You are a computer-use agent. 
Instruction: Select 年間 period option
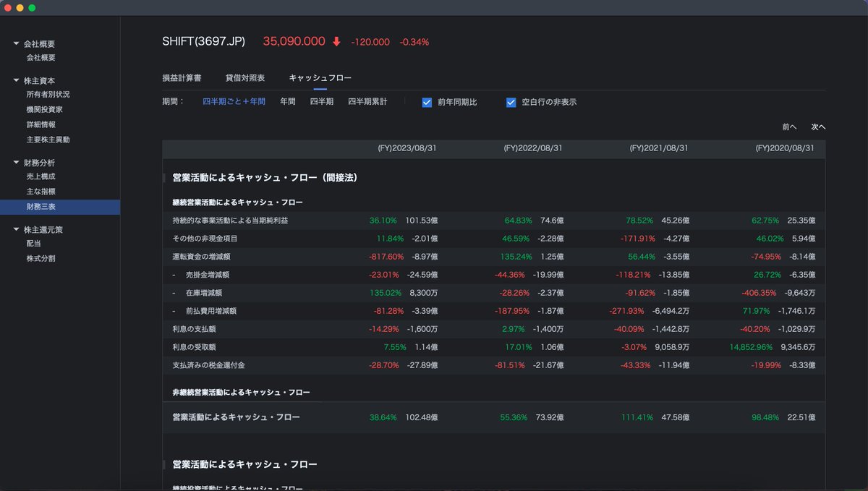[288, 102]
